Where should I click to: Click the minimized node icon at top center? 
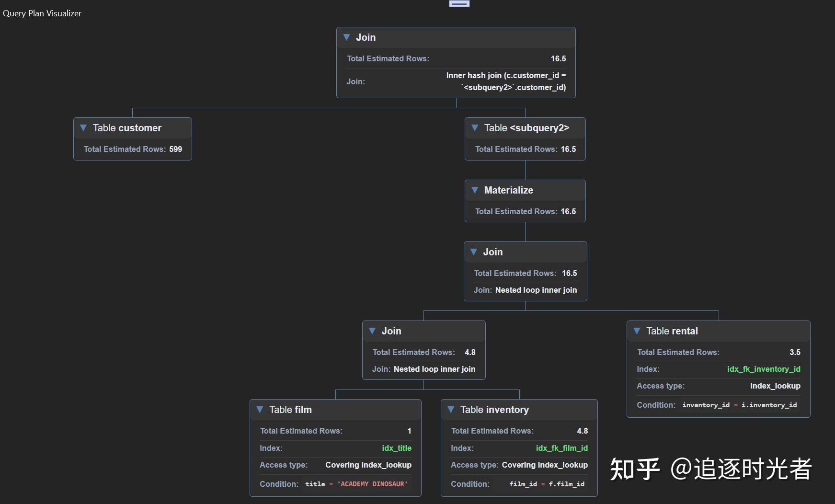pyautogui.click(x=458, y=3)
